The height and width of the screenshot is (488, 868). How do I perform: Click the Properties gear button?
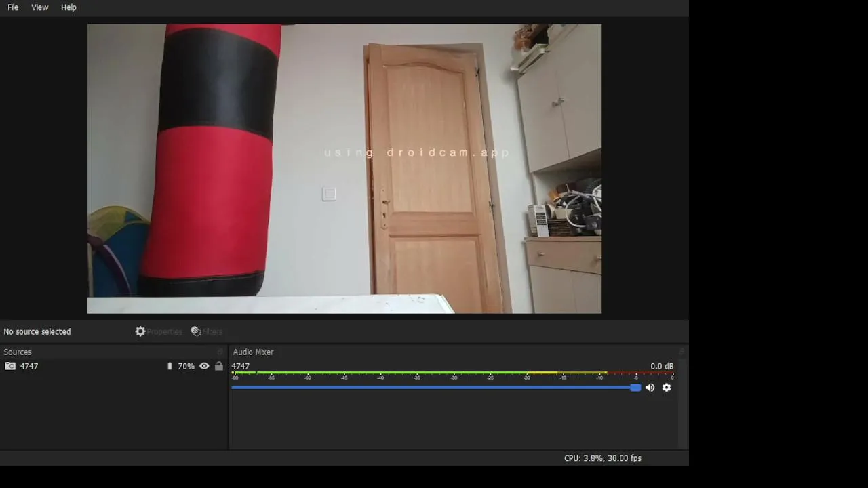(x=159, y=331)
